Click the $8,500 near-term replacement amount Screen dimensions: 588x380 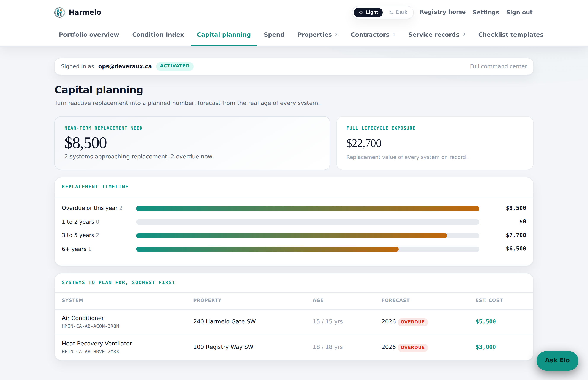[x=85, y=143]
